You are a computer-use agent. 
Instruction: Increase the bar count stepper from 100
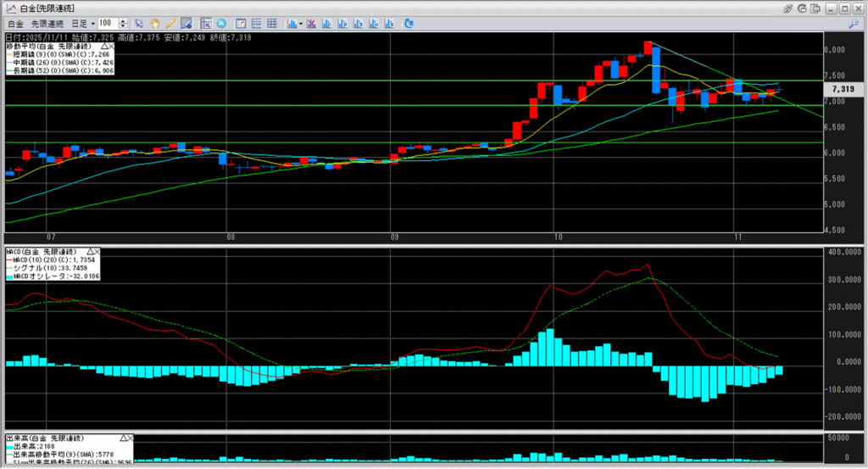(125, 20)
